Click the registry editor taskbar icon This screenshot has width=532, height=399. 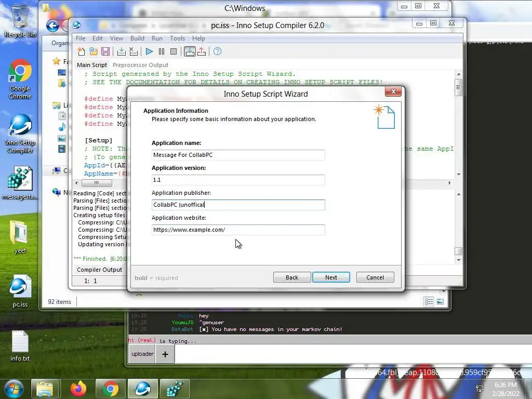pyautogui.click(x=175, y=389)
